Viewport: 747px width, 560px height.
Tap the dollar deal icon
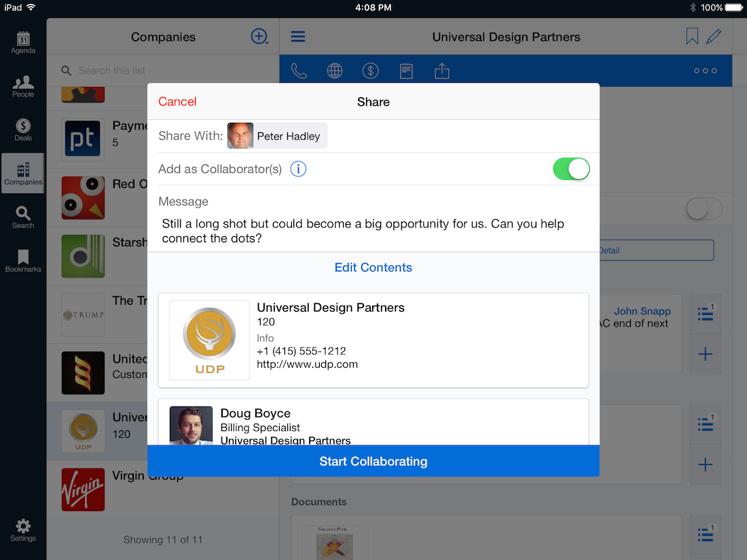[x=370, y=71]
